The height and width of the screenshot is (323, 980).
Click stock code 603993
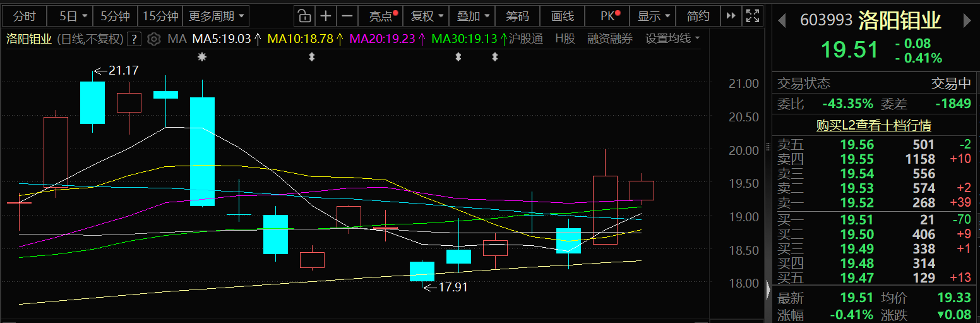827,21
